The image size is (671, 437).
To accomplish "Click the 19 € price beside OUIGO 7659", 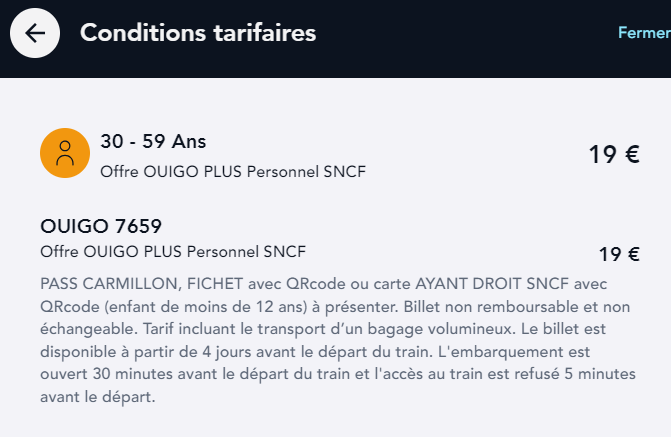I will click(x=619, y=254).
